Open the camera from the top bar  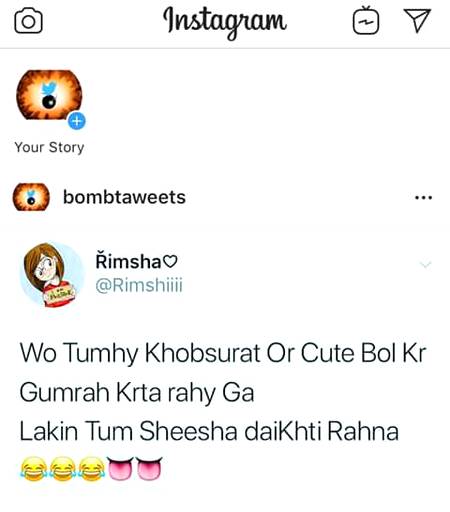(28, 21)
